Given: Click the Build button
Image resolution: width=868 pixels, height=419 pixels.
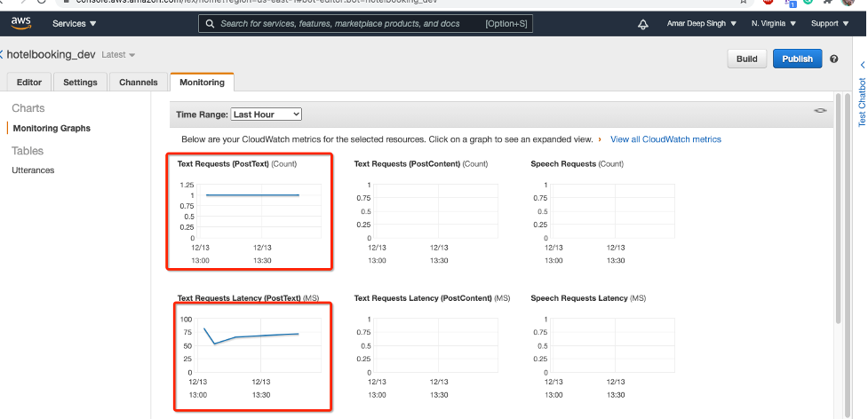Looking at the screenshot, I should point(747,59).
